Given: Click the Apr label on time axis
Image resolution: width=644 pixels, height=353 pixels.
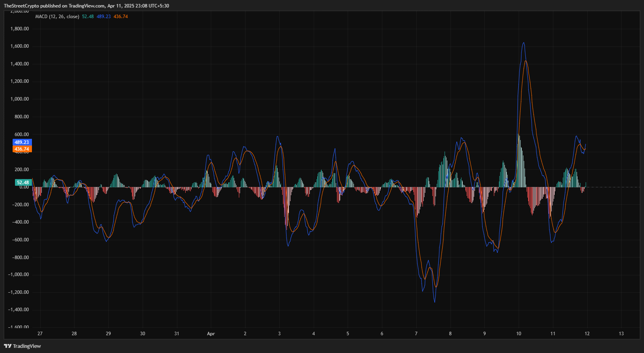Looking at the screenshot, I should [211, 334].
